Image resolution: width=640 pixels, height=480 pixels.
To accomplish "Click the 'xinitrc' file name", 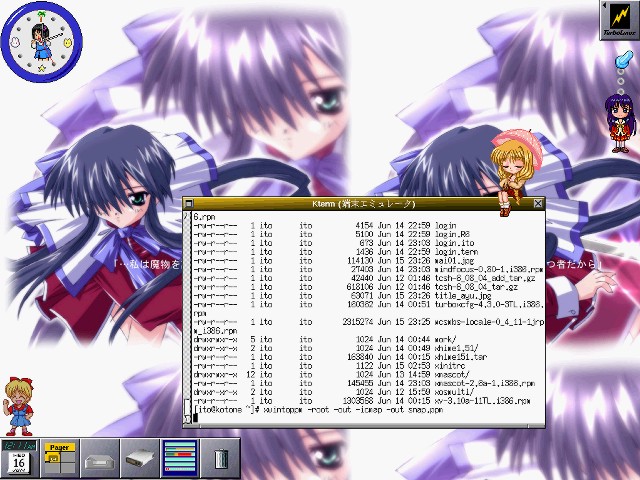I will tap(450, 366).
